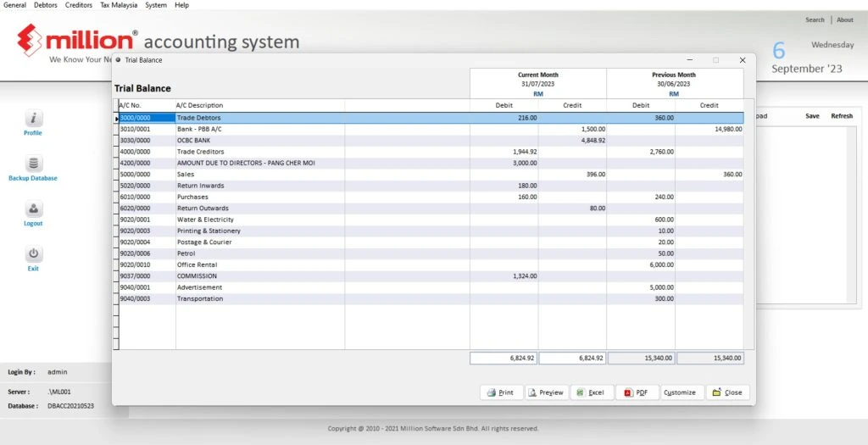The height and width of the screenshot is (445, 868).
Task: Click the Profile info icon
Action: pos(33,119)
